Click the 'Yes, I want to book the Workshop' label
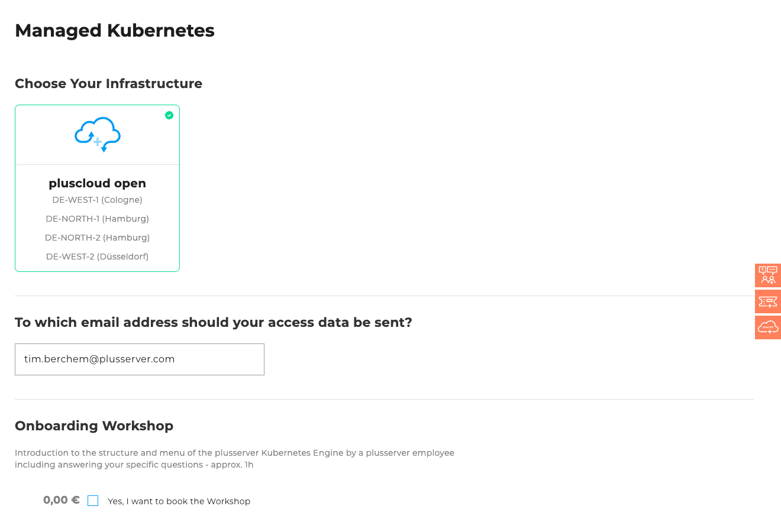Image resolution: width=781 pixels, height=532 pixels. coord(179,501)
